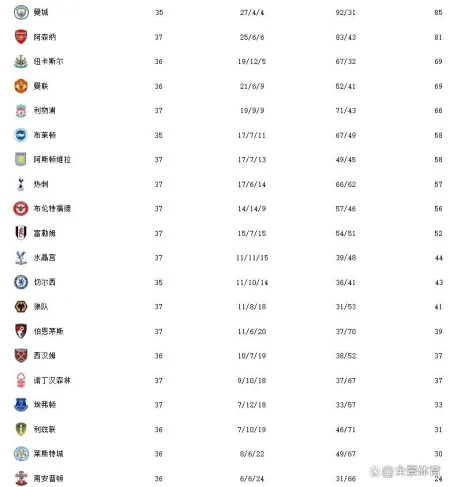The height and width of the screenshot is (487, 450).
Task: Click the Brighton blue circular crest
Action: (21, 135)
